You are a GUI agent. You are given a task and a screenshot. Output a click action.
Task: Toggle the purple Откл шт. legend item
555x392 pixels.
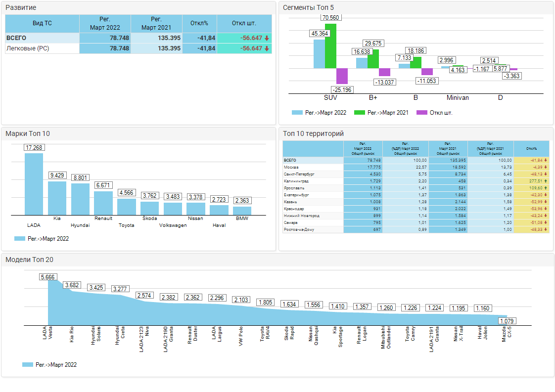pos(434,113)
